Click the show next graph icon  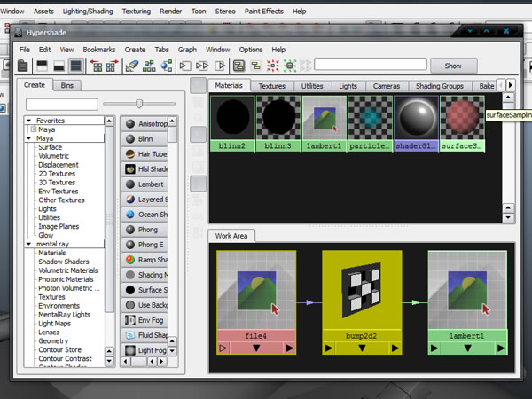point(113,66)
